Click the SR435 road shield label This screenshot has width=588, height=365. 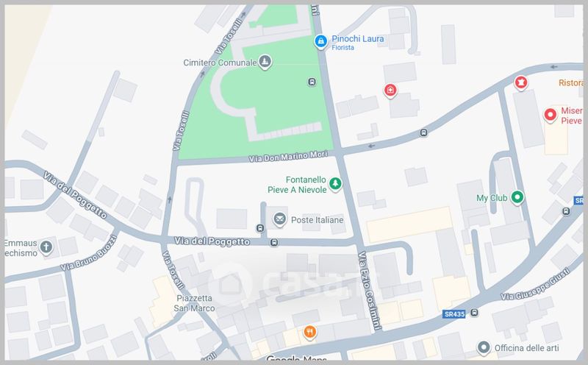(454, 314)
